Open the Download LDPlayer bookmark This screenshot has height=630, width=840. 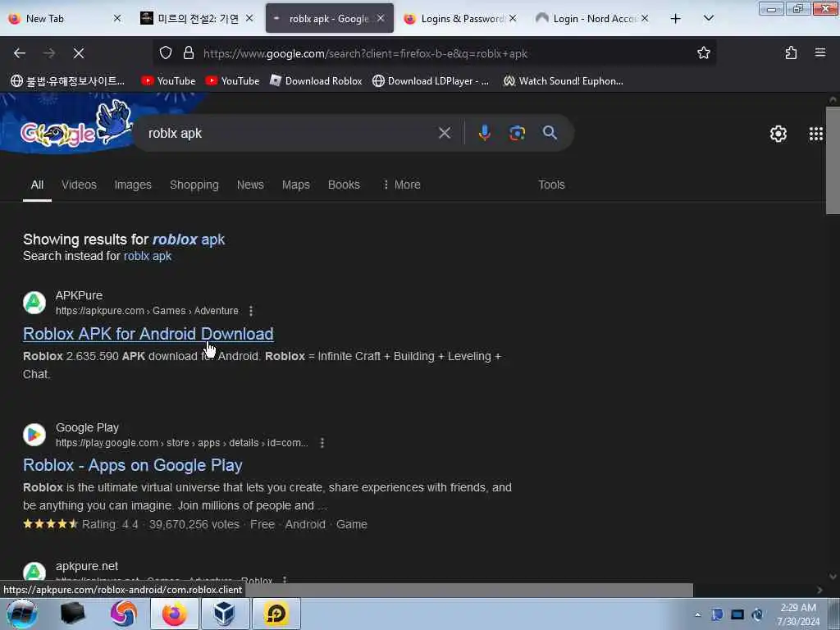click(431, 81)
